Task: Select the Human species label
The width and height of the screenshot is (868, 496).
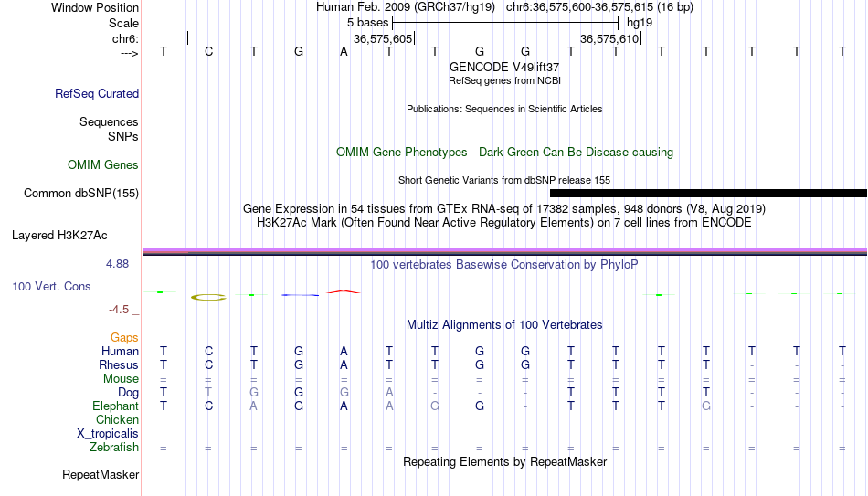Action: (120, 352)
